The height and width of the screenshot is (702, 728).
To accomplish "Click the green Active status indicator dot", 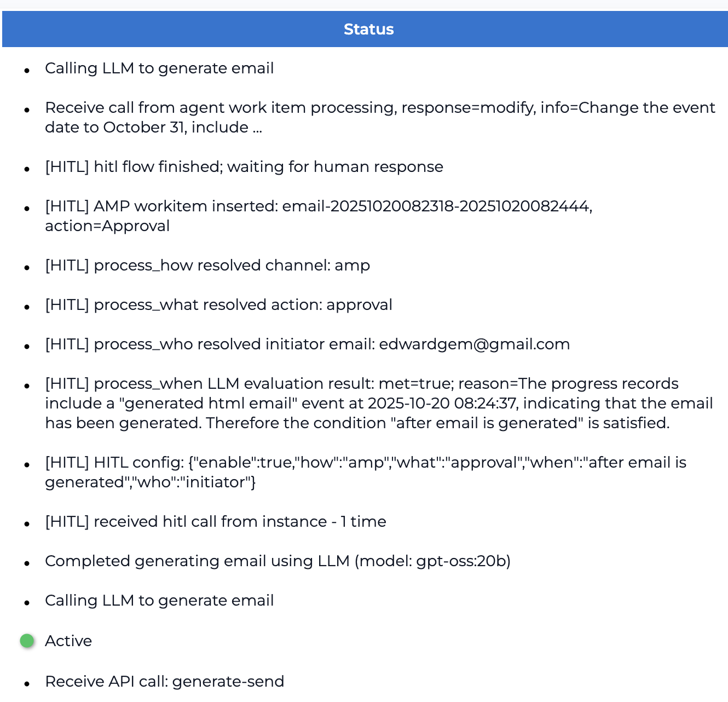I will (x=27, y=641).
